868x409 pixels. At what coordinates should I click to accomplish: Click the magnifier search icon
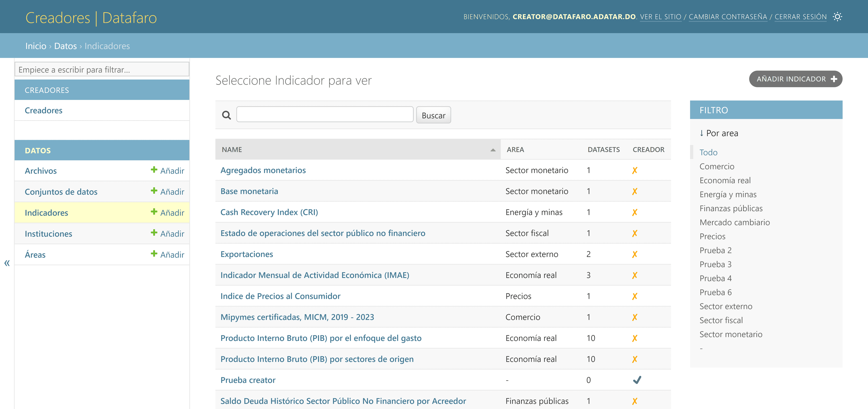point(226,115)
